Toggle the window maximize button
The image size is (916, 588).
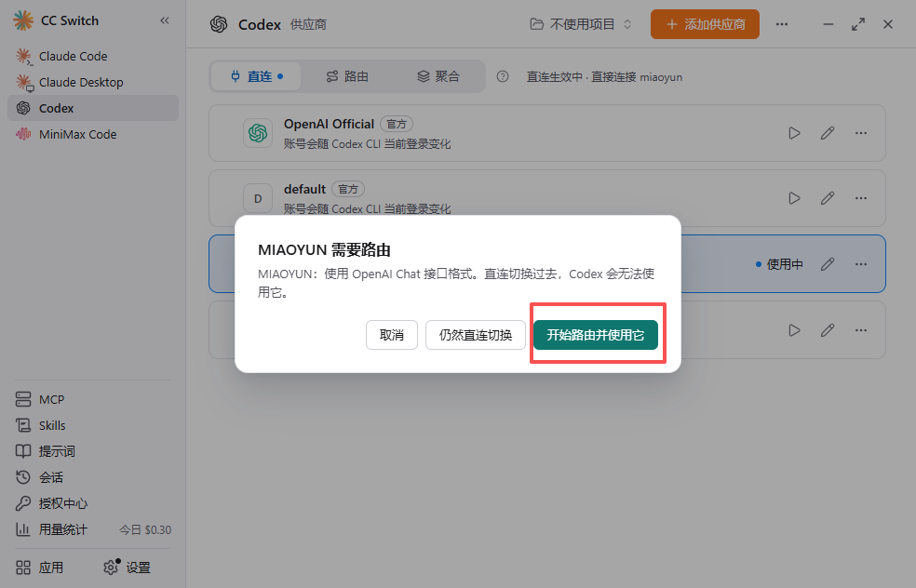click(x=857, y=24)
